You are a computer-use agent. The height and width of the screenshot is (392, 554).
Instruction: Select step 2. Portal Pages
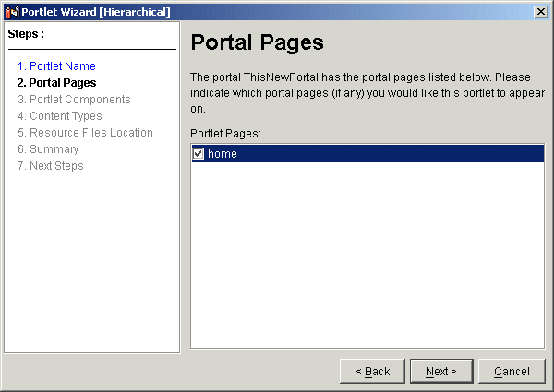click(56, 83)
